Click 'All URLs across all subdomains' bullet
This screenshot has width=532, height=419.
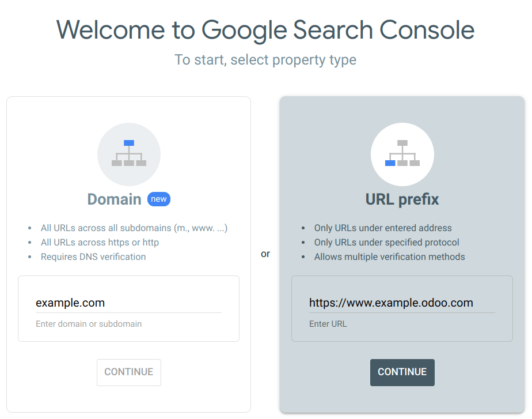[x=134, y=228]
